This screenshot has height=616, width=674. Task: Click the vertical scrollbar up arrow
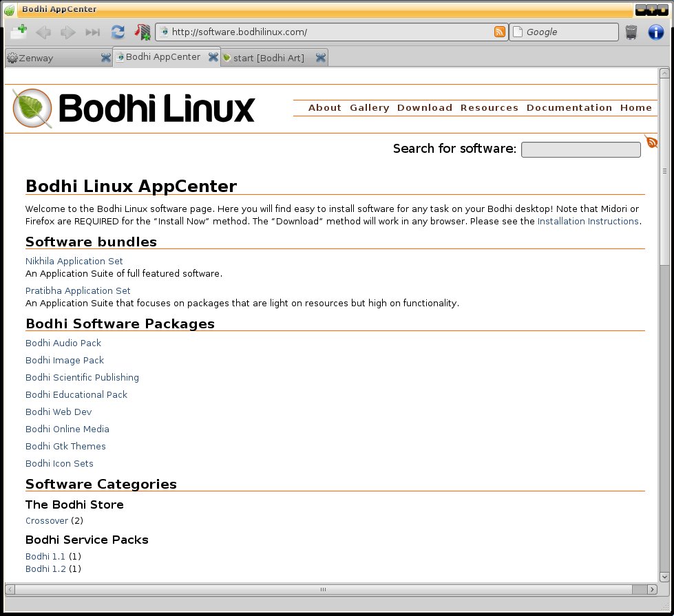tap(664, 73)
